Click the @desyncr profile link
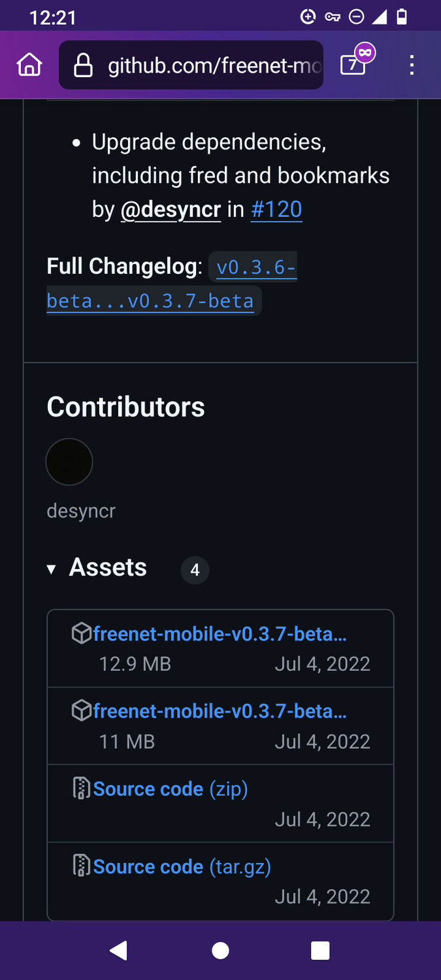The image size is (441, 980). point(171,209)
